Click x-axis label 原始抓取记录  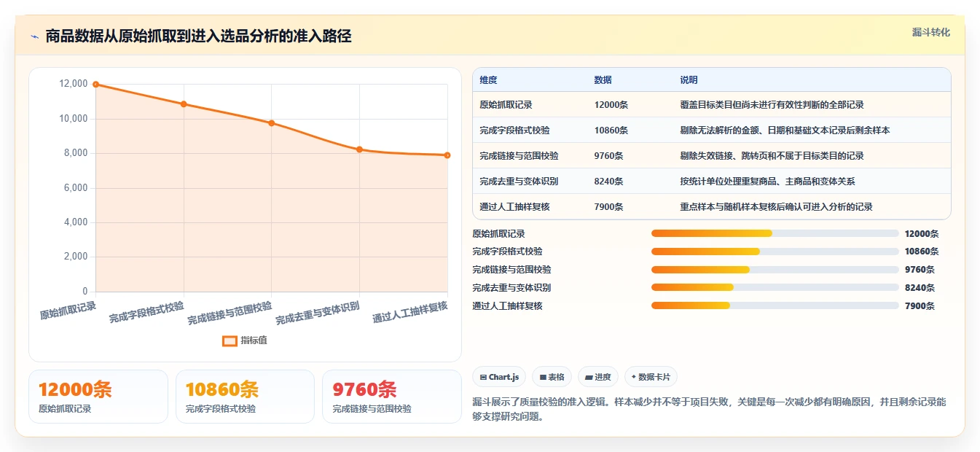coord(68,311)
